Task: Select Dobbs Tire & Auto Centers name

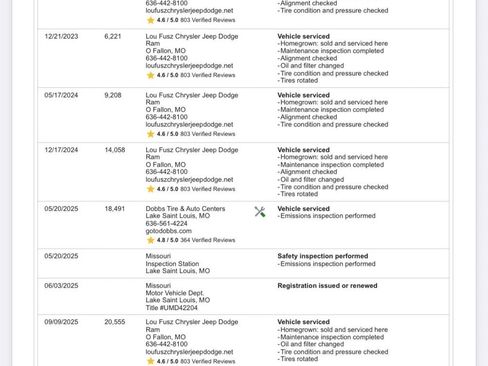Action: [185, 209]
